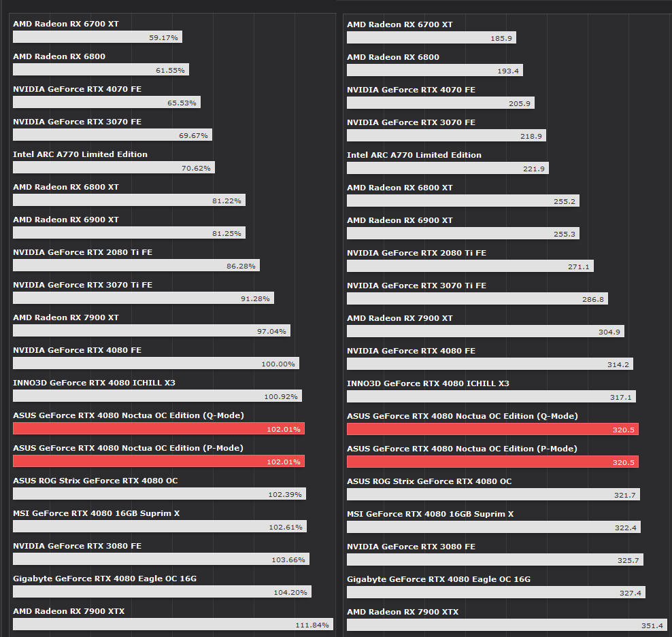Screen dimensions: 672x637
Task: Select the 103.66% bar value
Action: [x=288, y=559]
